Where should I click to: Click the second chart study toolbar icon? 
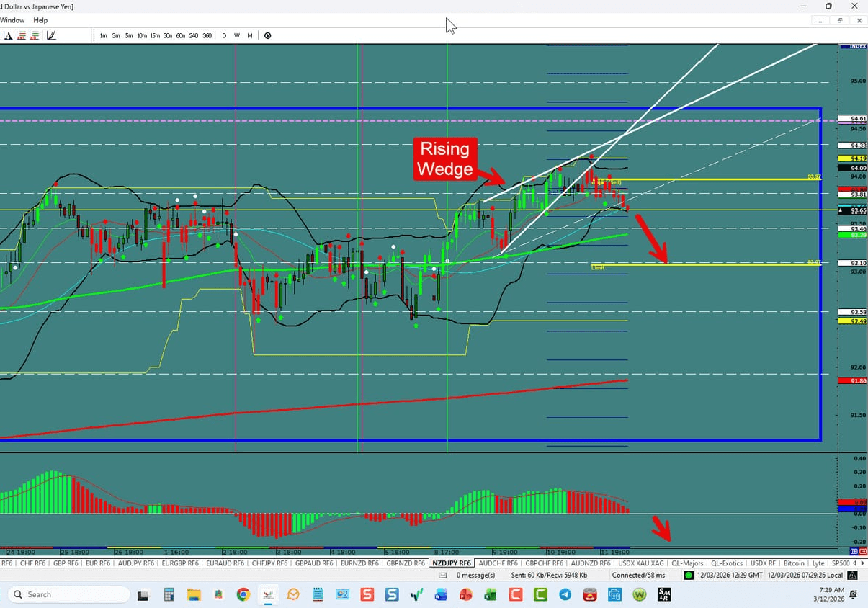(35, 35)
